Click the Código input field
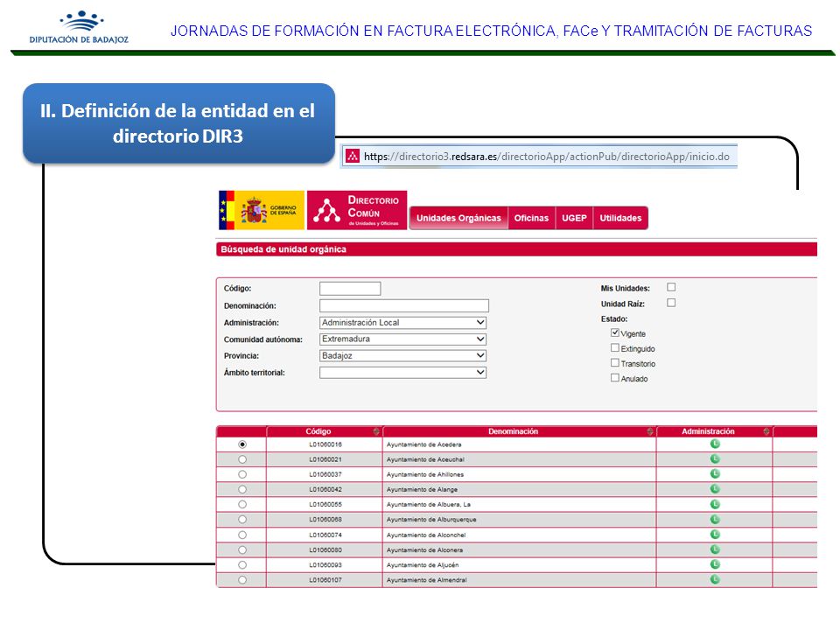The width and height of the screenshot is (840, 630). (350, 289)
